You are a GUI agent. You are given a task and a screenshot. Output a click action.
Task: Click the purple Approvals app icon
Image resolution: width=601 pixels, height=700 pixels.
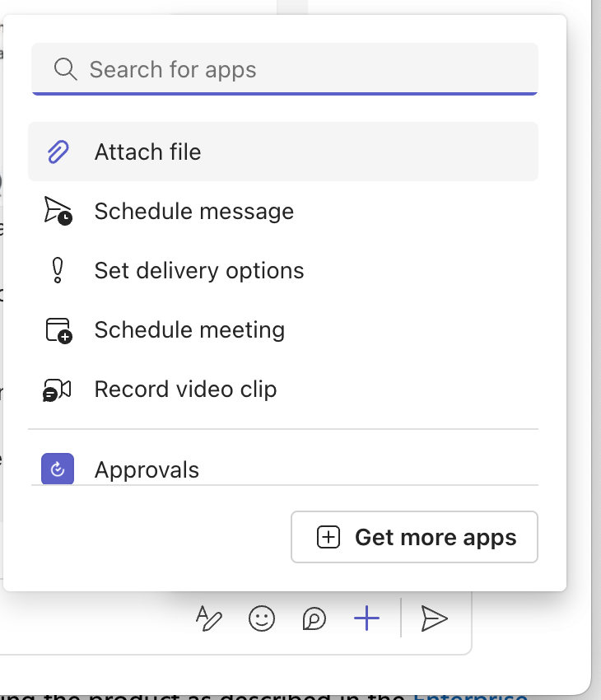click(58, 469)
